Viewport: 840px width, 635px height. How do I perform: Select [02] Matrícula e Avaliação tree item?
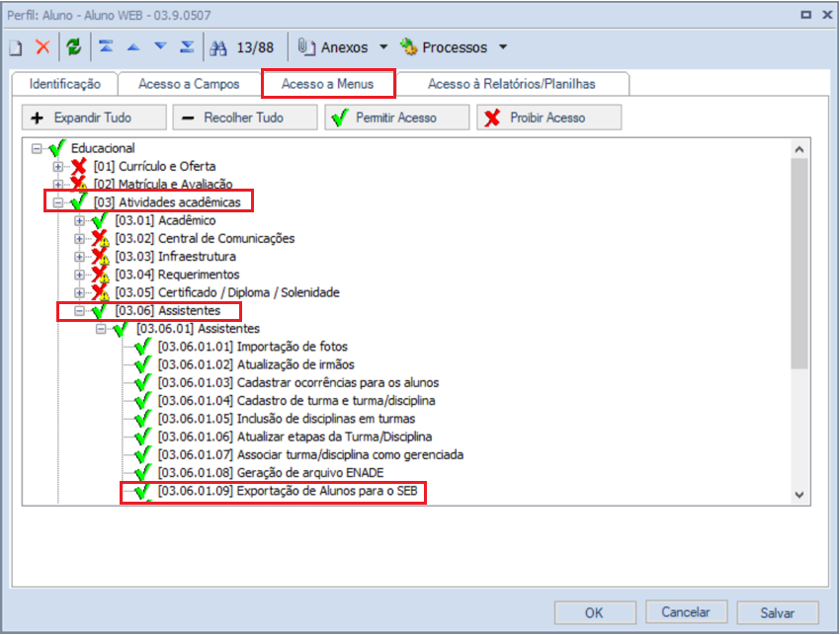point(163,185)
